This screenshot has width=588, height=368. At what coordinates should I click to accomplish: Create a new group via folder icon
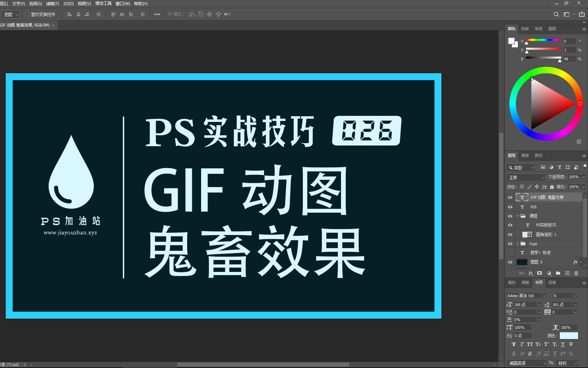(558, 273)
